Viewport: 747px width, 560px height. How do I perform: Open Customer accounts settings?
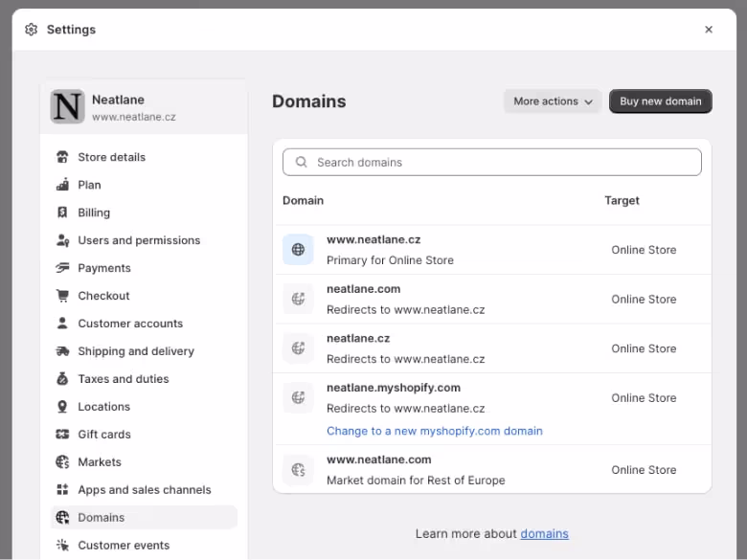(x=144, y=324)
